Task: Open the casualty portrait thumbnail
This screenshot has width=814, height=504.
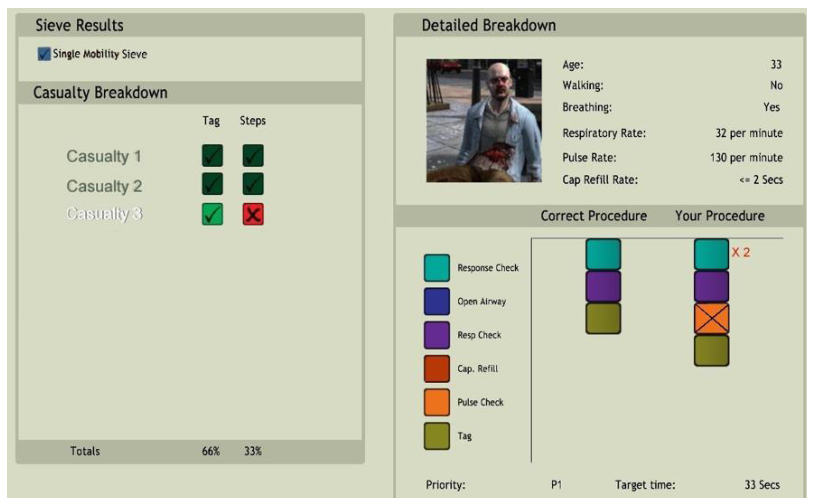Action: click(484, 121)
